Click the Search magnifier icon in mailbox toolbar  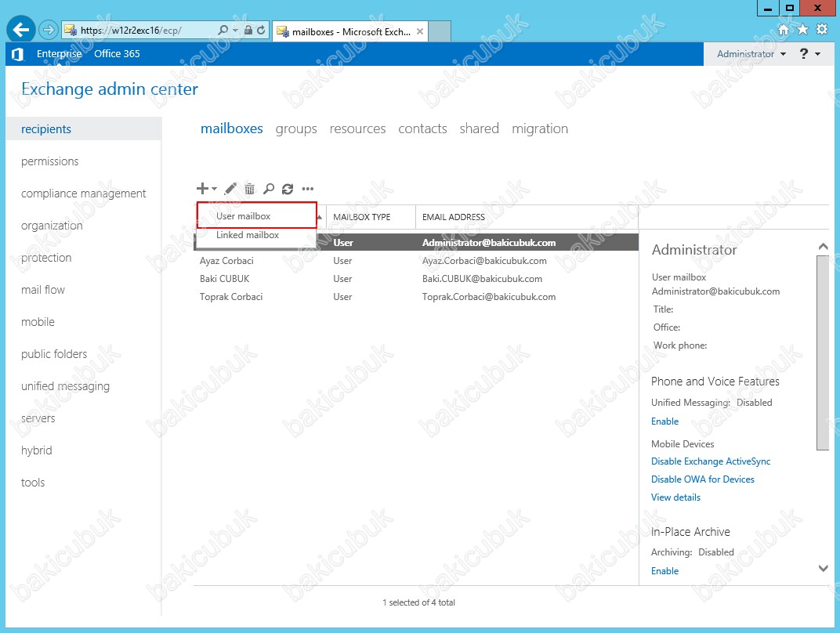269,189
